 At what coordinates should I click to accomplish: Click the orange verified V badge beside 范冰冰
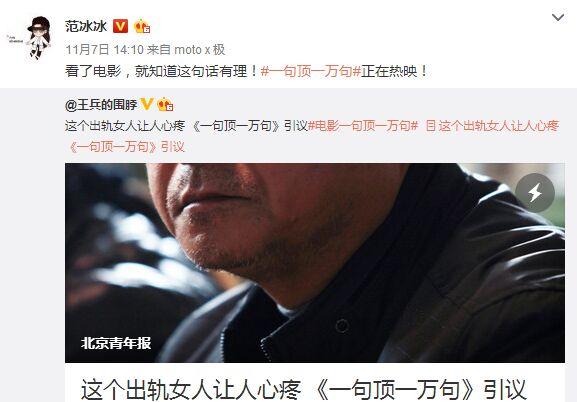(x=120, y=26)
